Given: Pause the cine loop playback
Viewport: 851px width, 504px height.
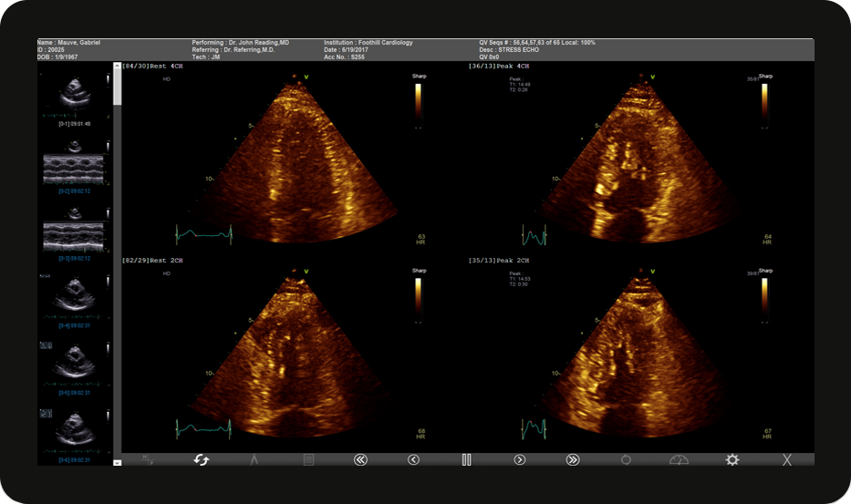Looking at the screenshot, I should [x=466, y=460].
